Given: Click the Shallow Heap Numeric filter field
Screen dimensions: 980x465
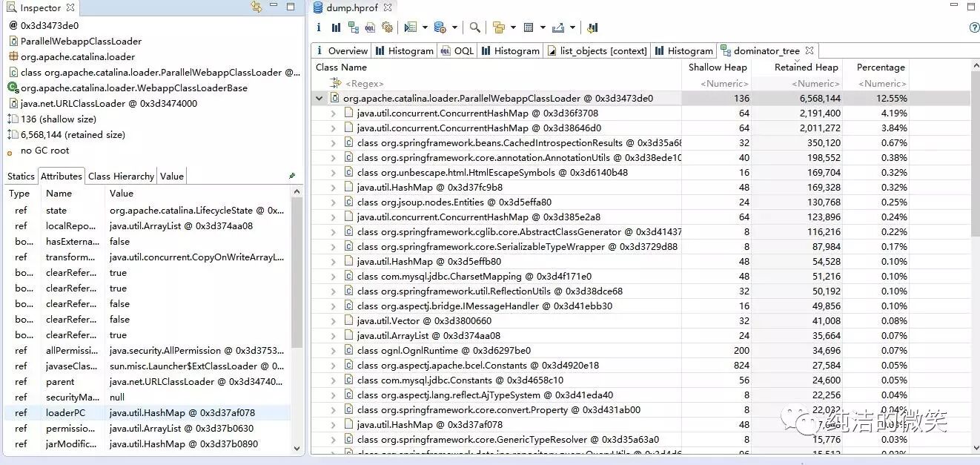Looking at the screenshot, I should coord(717,83).
